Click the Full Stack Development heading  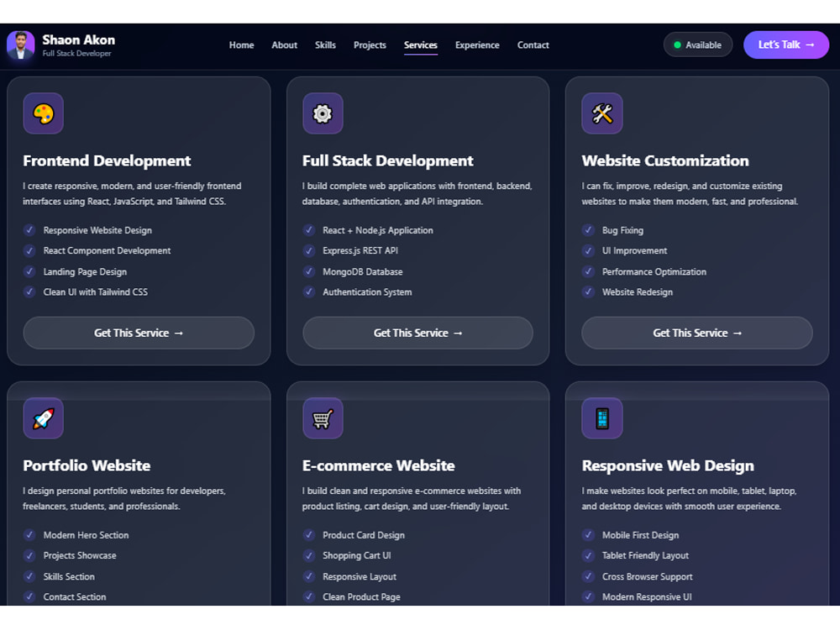coord(388,160)
